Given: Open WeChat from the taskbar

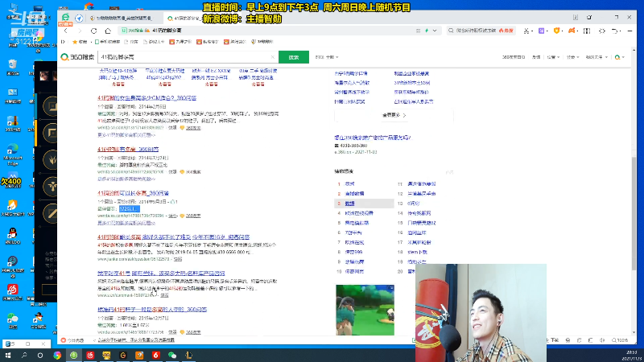Looking at the screenshot, I should pyautogui.click(x=172, y=356).
